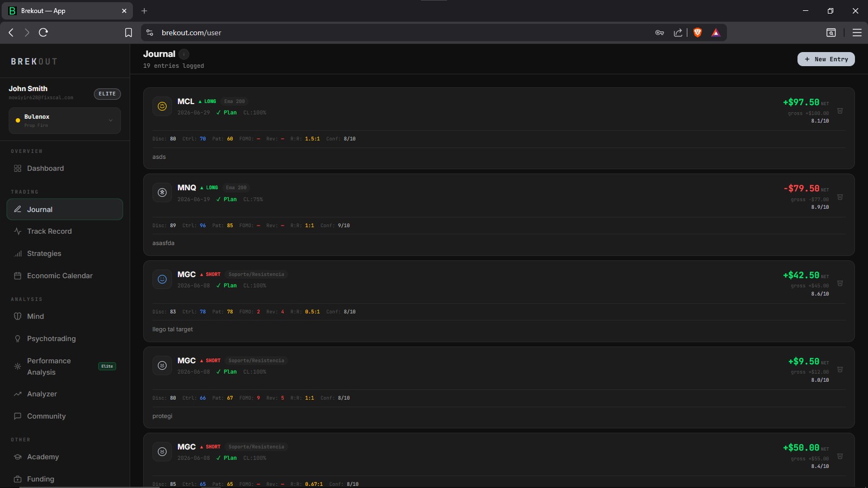The width and height of the screenshot is (868, 488).
Task: Click the Brave Rewards triangle icon
Action: pyautogui.click(x=716, y=33)
